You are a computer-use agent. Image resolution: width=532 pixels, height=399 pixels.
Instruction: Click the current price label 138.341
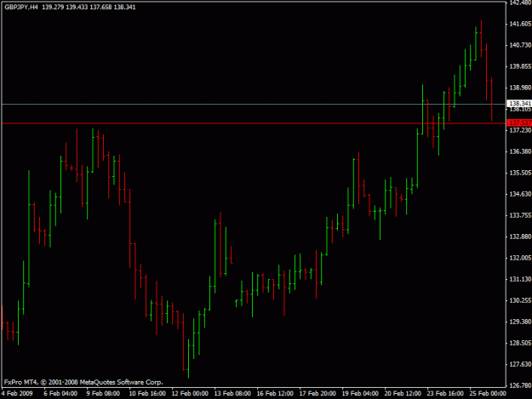coord(519,104)
